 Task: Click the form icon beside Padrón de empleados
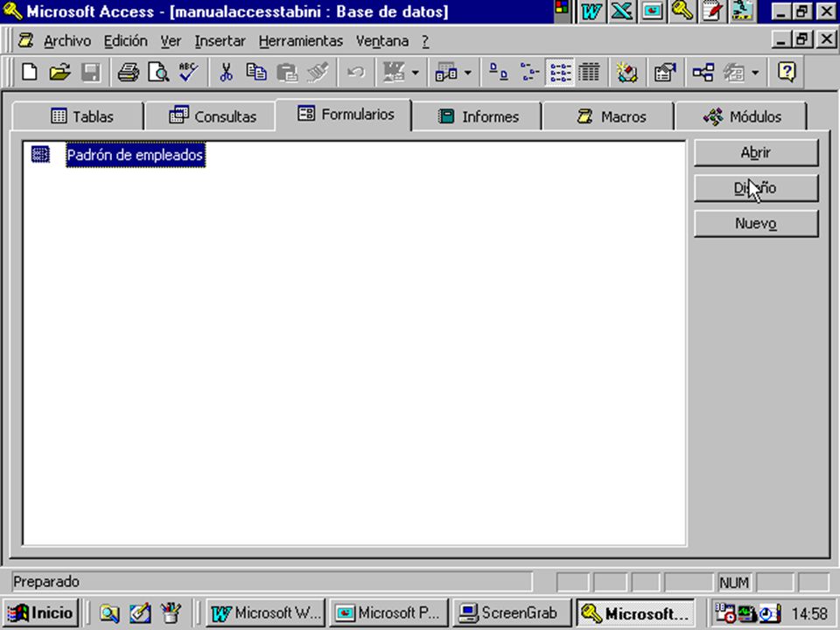point(40,154)
